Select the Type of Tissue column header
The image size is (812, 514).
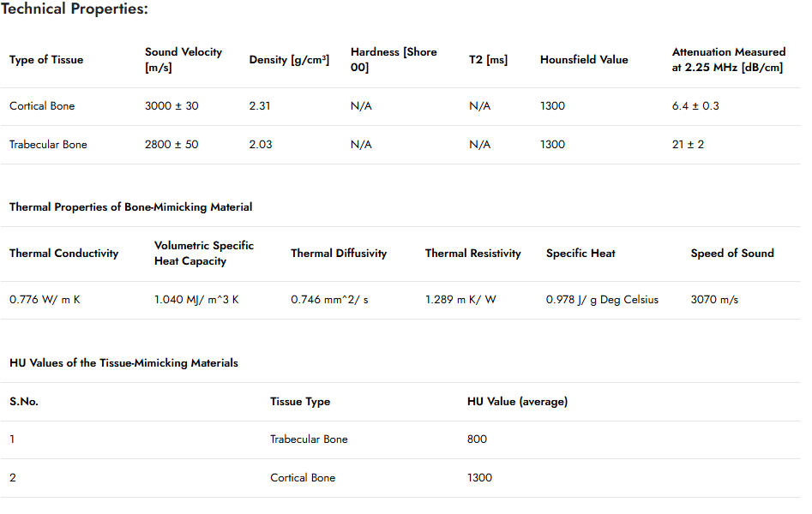click(x=46, y=59)
